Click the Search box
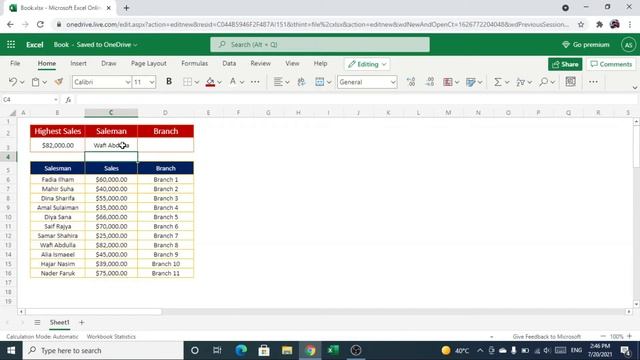 coord(320,44)
